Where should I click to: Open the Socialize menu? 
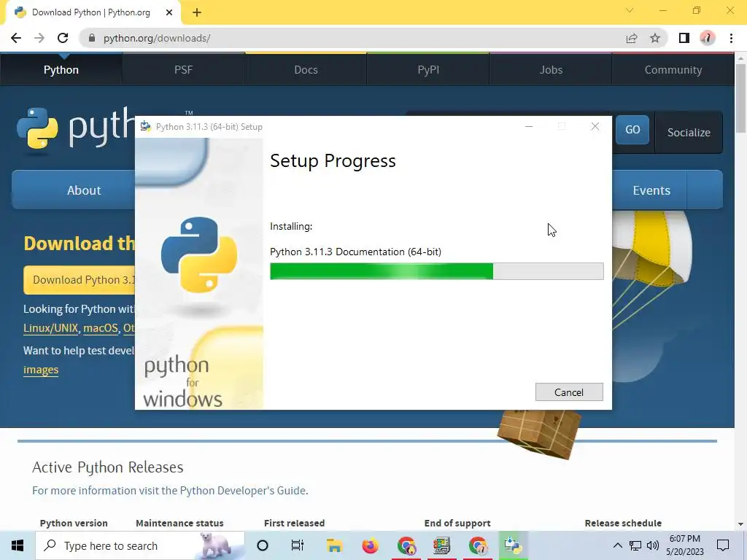(689, 133)
